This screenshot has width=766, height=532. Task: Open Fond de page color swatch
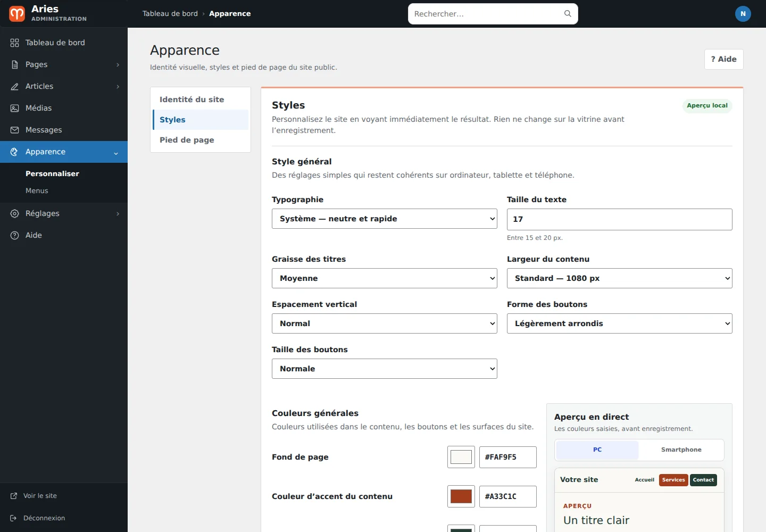point(461,457)
